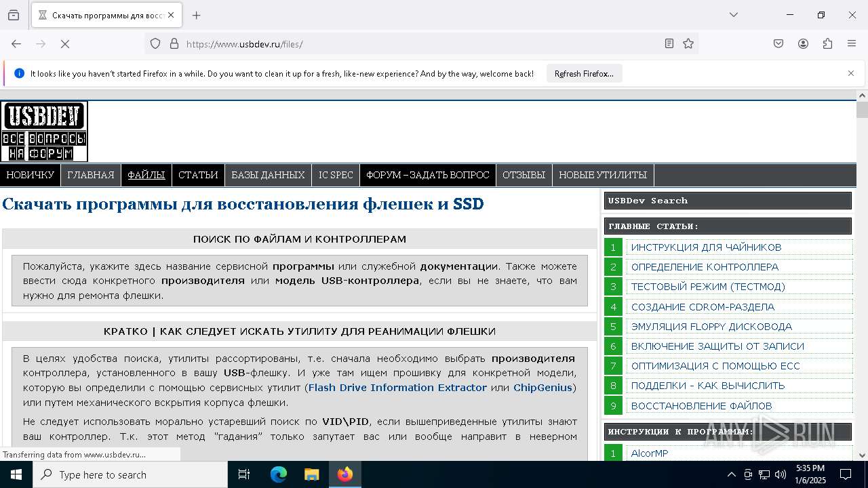Open ChipGenius link
868x488 pixels.
(542, 388)
